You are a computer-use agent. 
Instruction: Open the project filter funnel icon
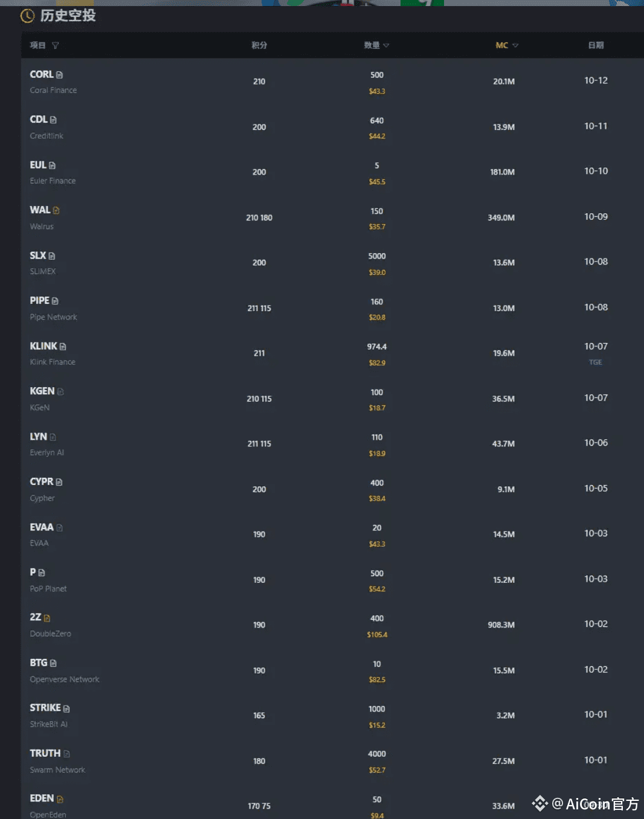pyautogui.click(x=56, y=45)
